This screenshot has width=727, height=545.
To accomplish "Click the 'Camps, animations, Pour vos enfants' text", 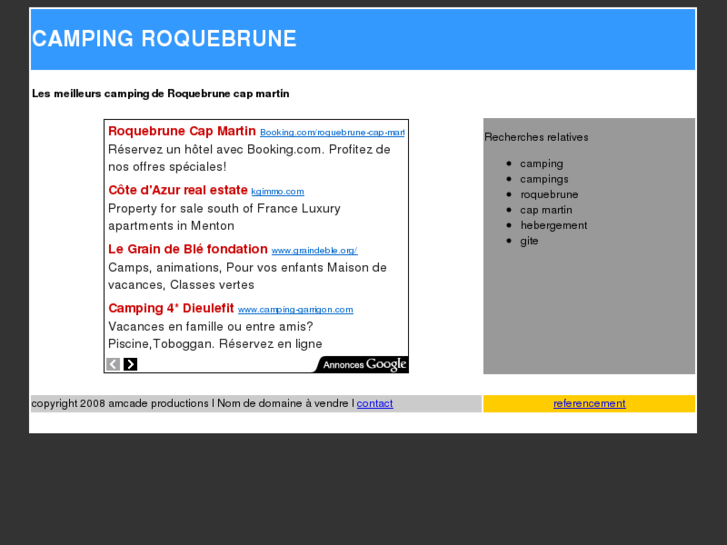I will [x=247, y=276].
